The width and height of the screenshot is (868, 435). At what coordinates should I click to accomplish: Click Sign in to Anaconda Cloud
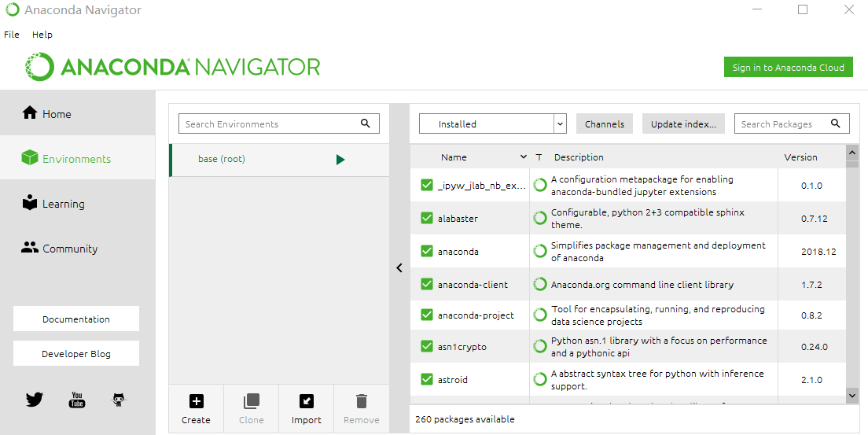coord(789,67)
